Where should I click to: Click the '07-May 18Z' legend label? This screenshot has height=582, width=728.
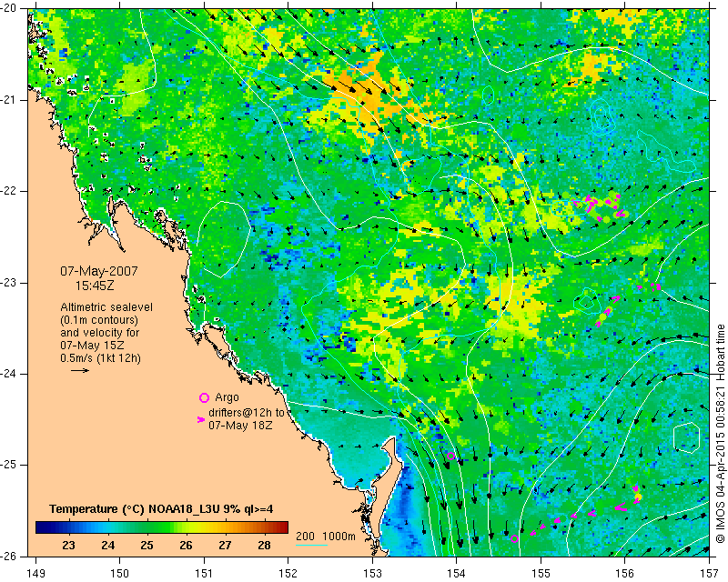click(240, 425)
